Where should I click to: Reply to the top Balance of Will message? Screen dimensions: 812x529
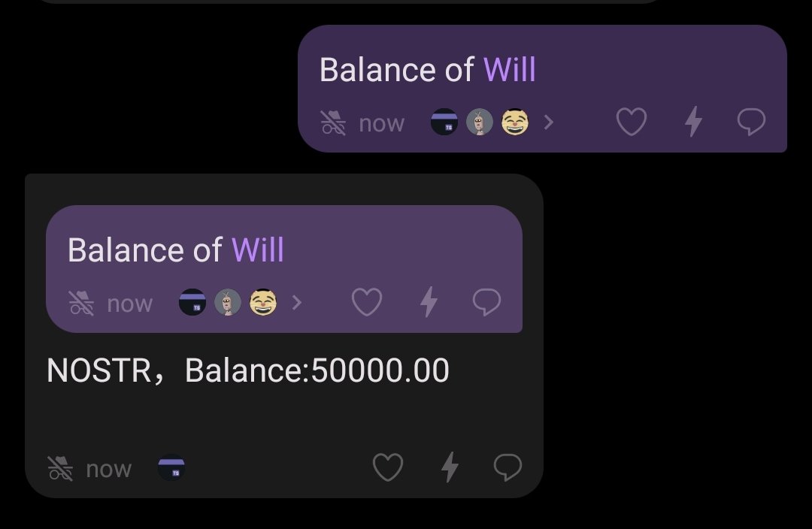click(x=751, y=122)
